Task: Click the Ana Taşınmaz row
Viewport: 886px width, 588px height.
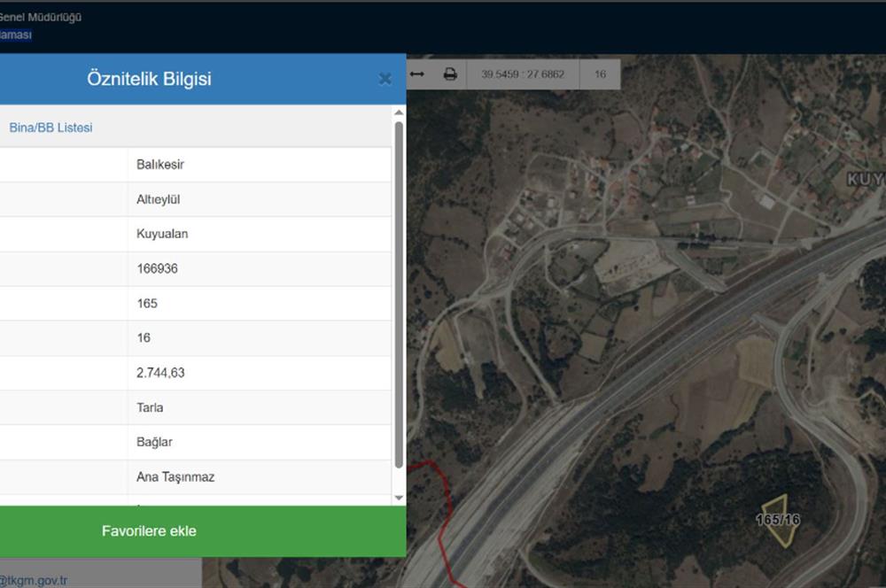Action: coord(175,477)
